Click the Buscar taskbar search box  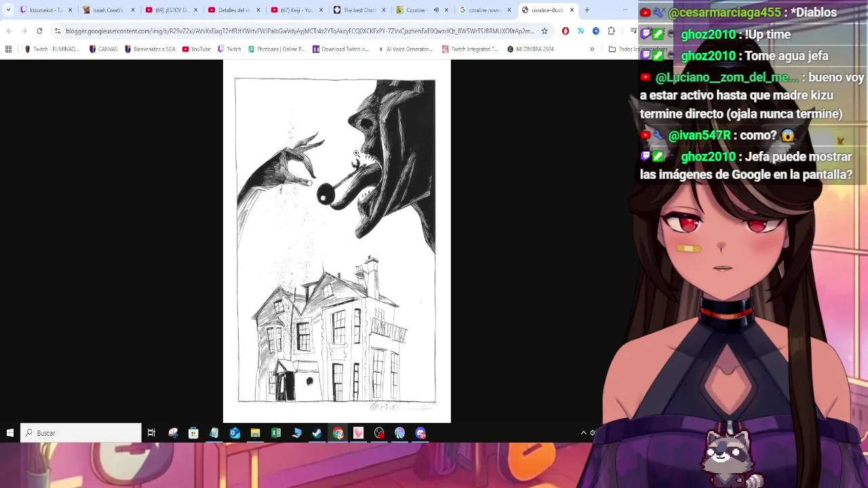(x=81, y=433)
